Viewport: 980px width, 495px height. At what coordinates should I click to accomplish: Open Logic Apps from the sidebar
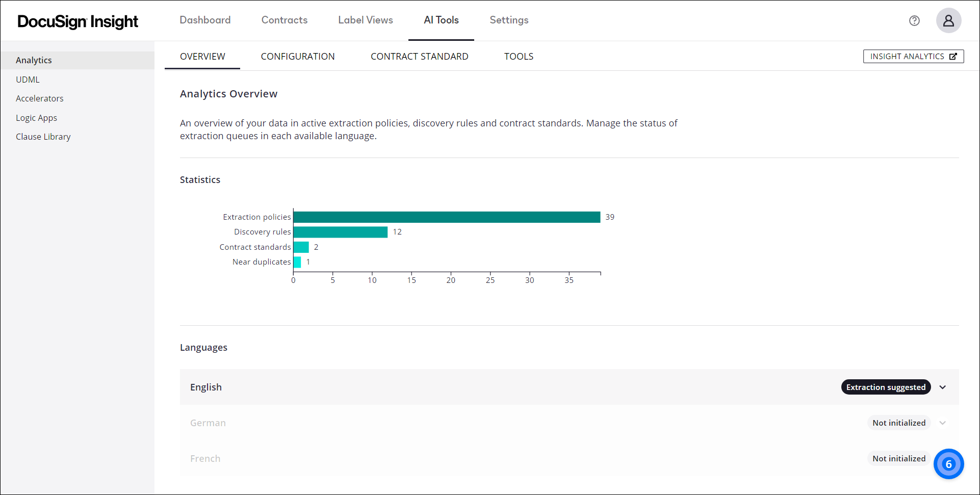point(36,117)
